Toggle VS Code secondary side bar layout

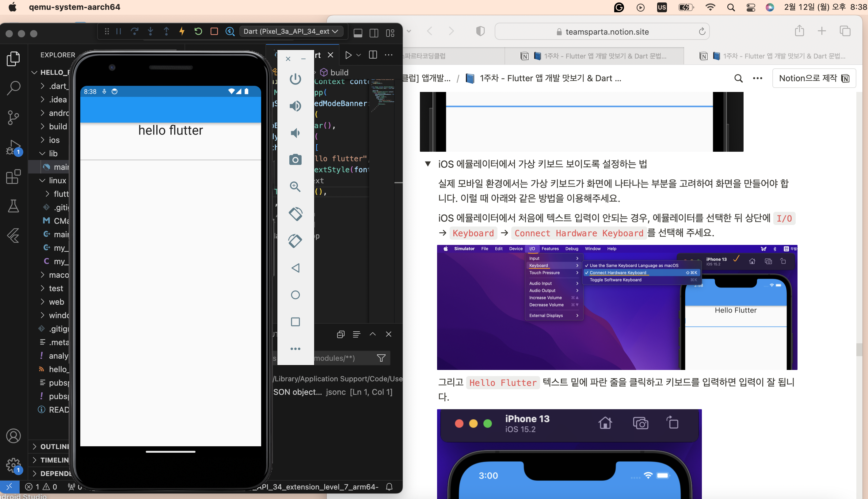tap(374, 33)
